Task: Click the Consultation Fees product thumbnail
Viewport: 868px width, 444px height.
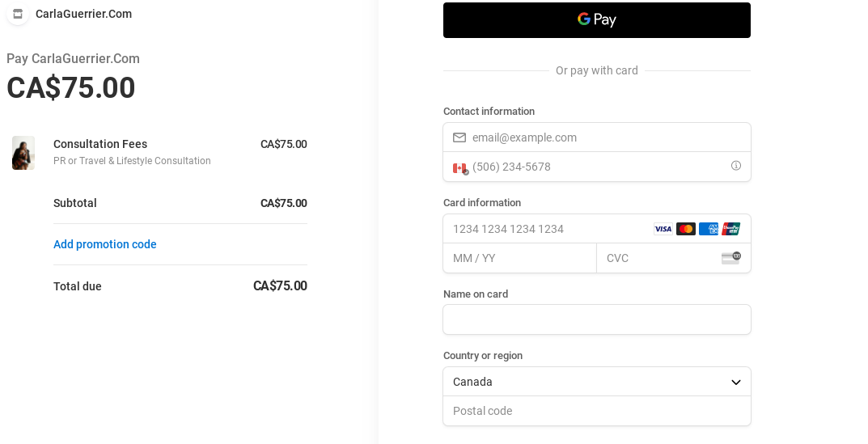Action: pos(23,153)
